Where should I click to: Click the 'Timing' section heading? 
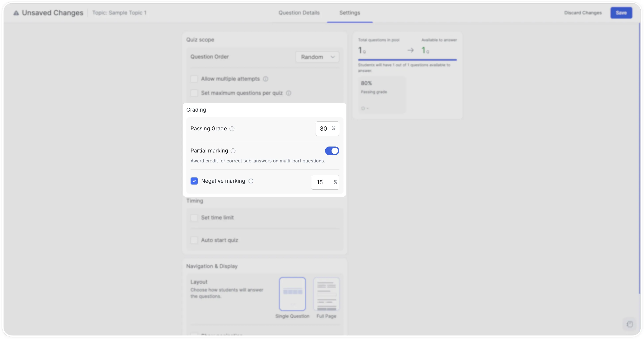coord(195,201)
